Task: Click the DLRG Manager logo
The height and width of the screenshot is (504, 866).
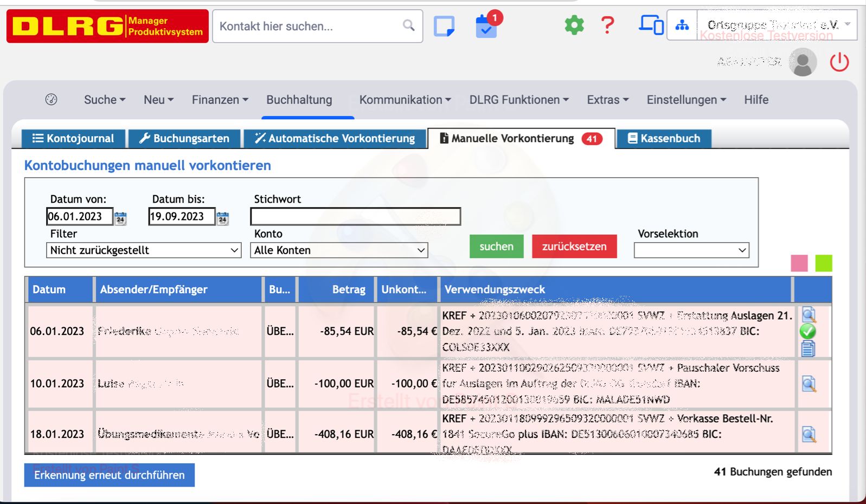Action: pos(107,26)
